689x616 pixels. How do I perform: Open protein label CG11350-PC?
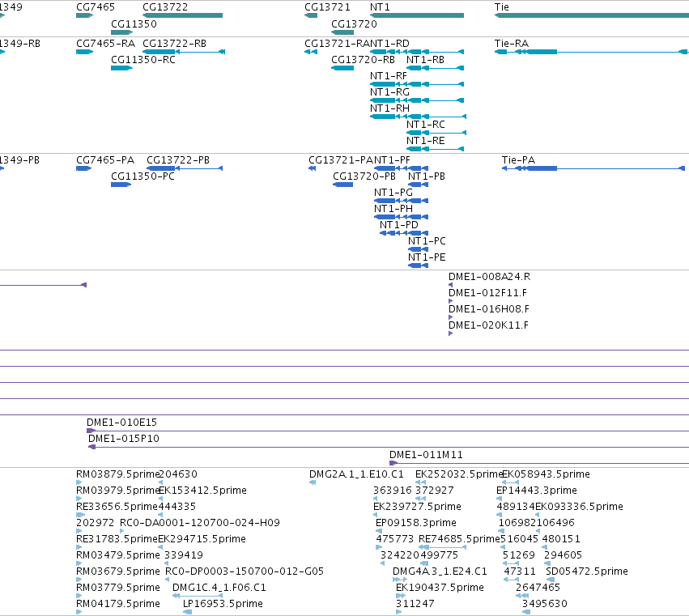click(x=142, y=176)
